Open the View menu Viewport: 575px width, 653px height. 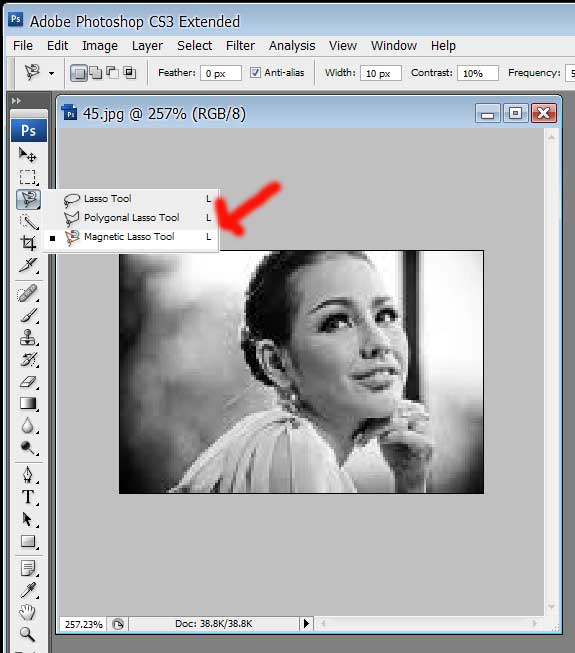[x=343, y=45]
